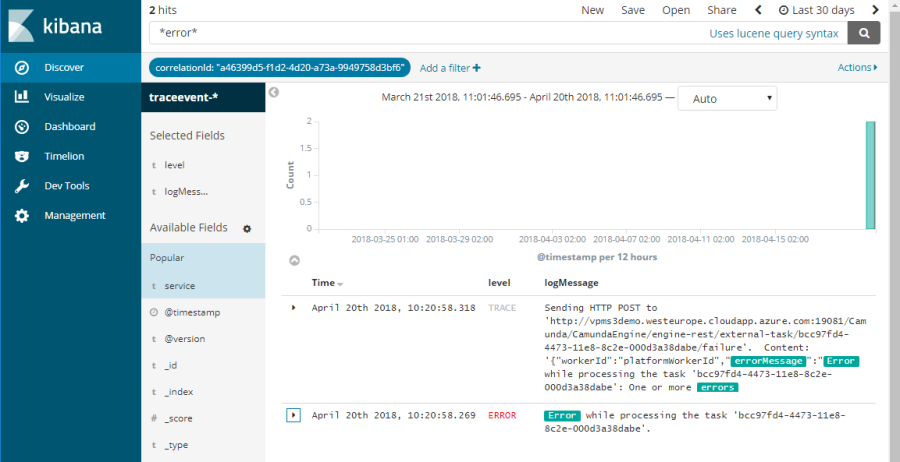Click the Available Fields settings gear
The image size is (900, 462).
click(247, 229)
